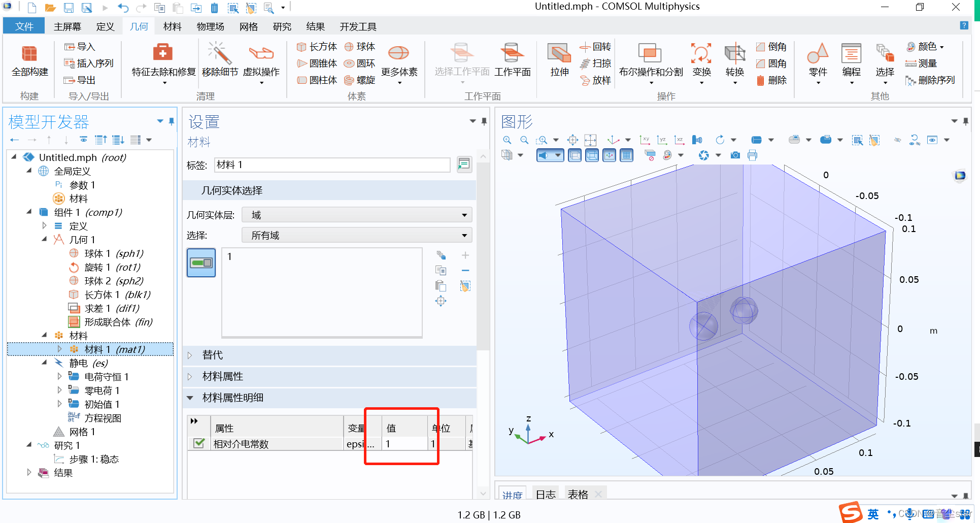Viewport: 980px width, 523px height.
Task: Toggle grid display in Graphics toolbar
Action: (x=627, y=155)
